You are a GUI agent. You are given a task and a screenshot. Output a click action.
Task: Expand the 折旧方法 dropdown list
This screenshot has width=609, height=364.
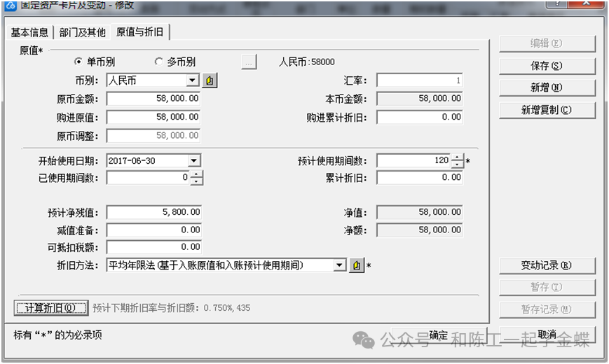[340, 265]
